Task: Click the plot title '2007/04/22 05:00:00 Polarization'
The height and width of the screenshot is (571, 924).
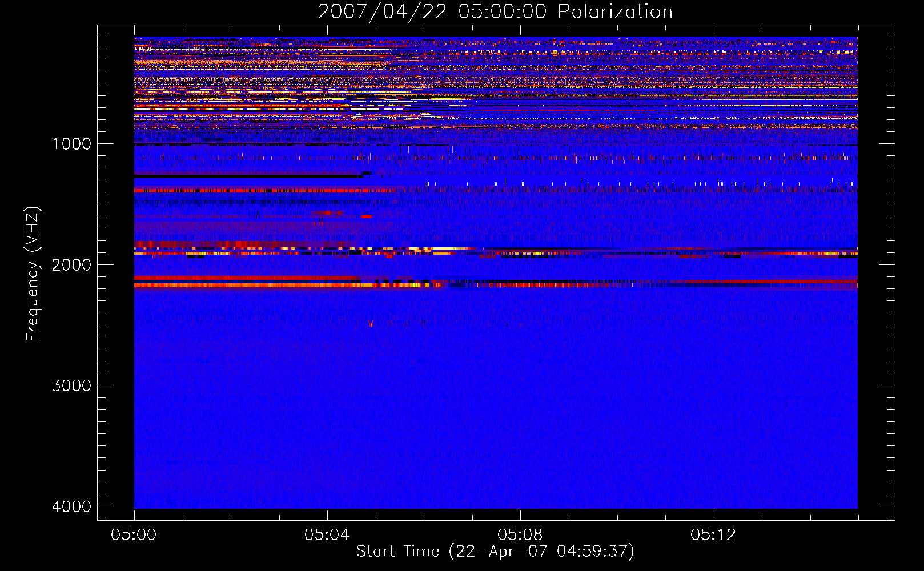Action: pyautogui.click(x=495, y=12)
